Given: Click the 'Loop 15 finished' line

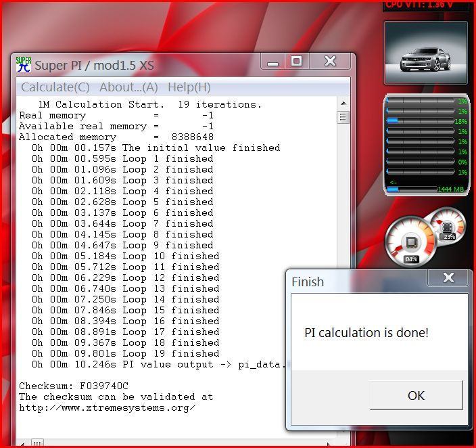Looking at the screenshot, I should pyautogui.click(x=125, y=311).
